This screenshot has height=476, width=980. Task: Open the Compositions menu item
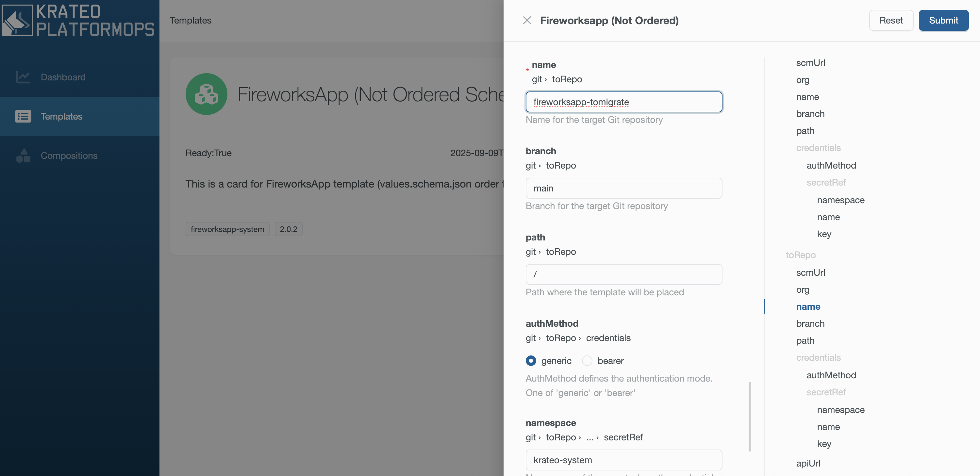pyautogui.click(x=69, y=156)
